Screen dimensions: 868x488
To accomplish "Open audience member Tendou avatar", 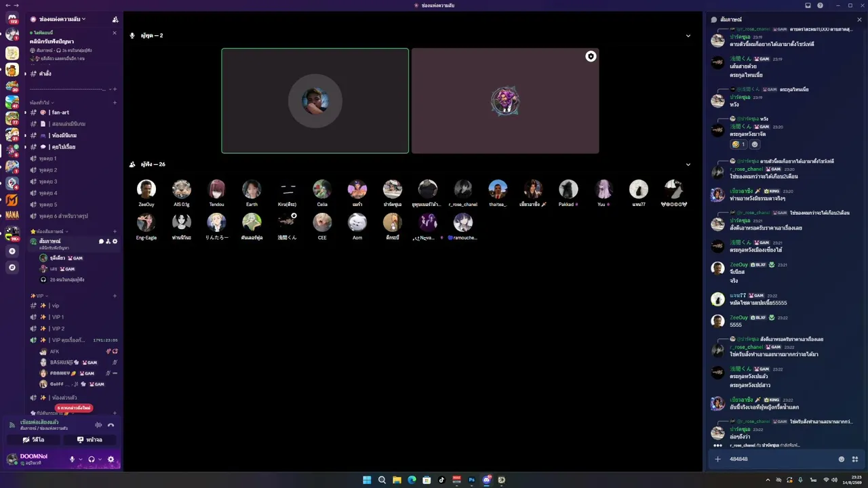I will 216,189.
